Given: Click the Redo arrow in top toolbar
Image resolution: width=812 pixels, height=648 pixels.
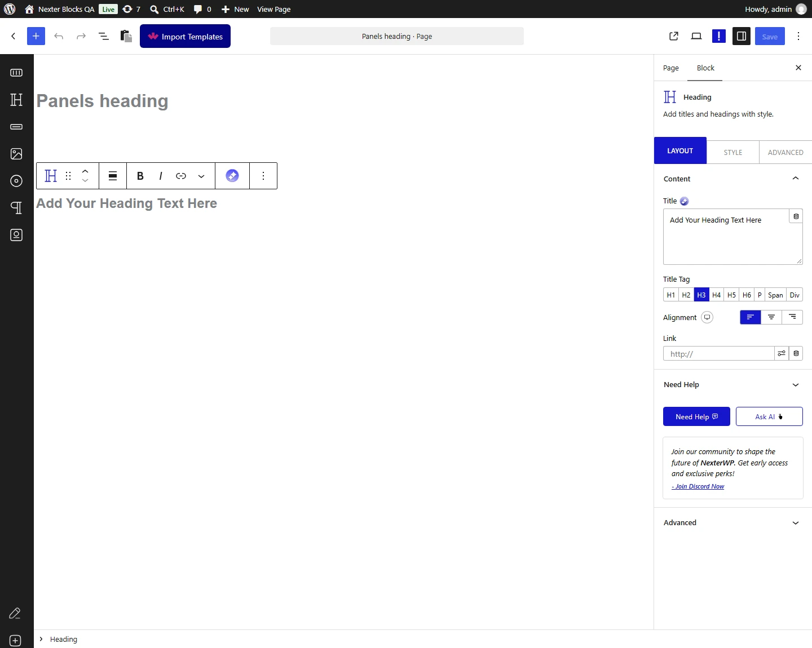Looking at the screenshot, I should tap(81, 36).
